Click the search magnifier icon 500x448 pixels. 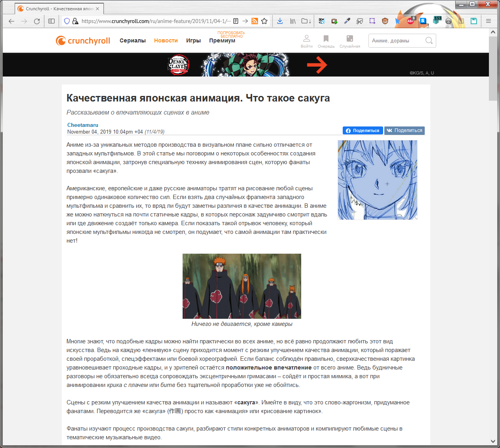pos(429,40)
